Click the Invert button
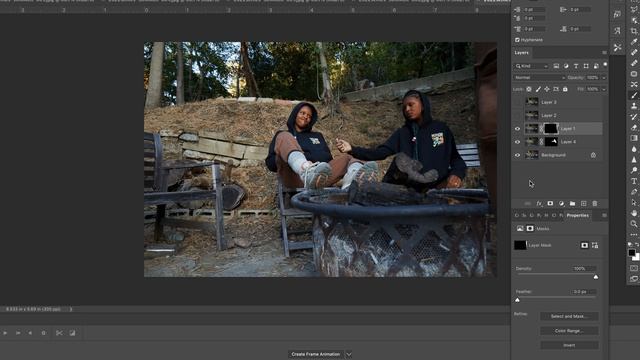This screenshot has width=640, height=360. [x=569, y=345]
